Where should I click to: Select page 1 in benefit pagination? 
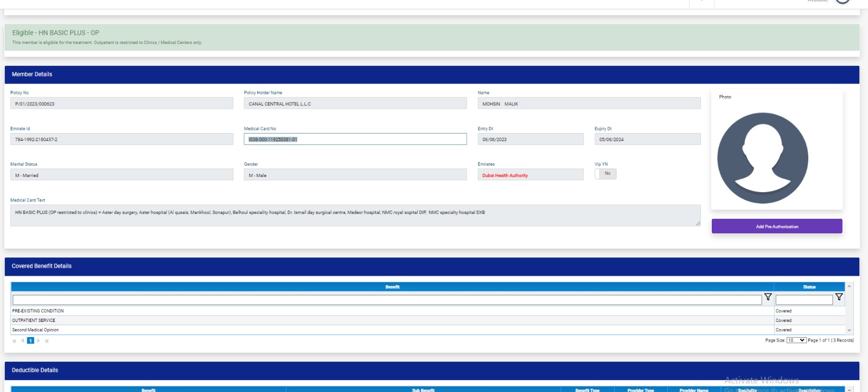pyautogui.click(x=30, y=341)
